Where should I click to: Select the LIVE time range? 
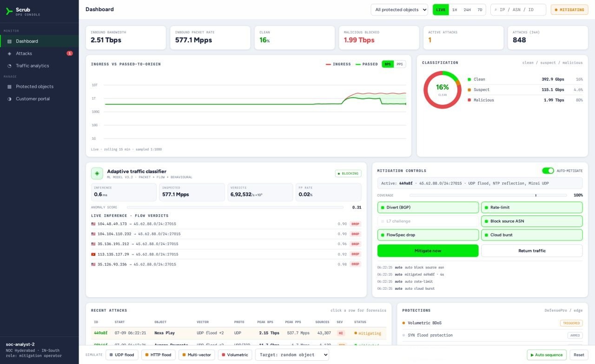[x=441, y=10]
